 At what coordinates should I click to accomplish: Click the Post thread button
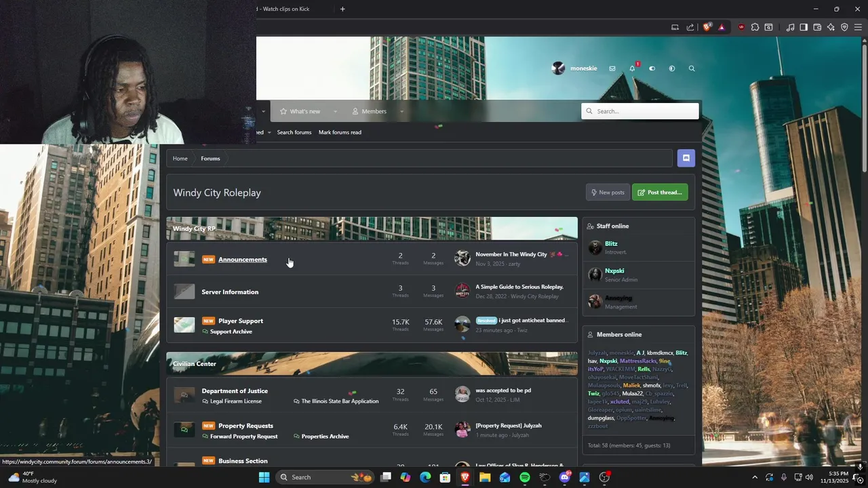click(x=660, y=192)
